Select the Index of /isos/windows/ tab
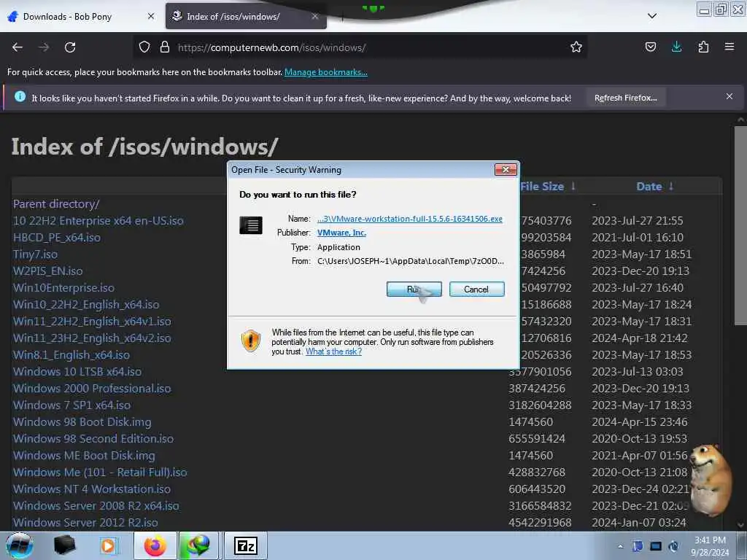The image size is (747, 560). coord(246,17)
